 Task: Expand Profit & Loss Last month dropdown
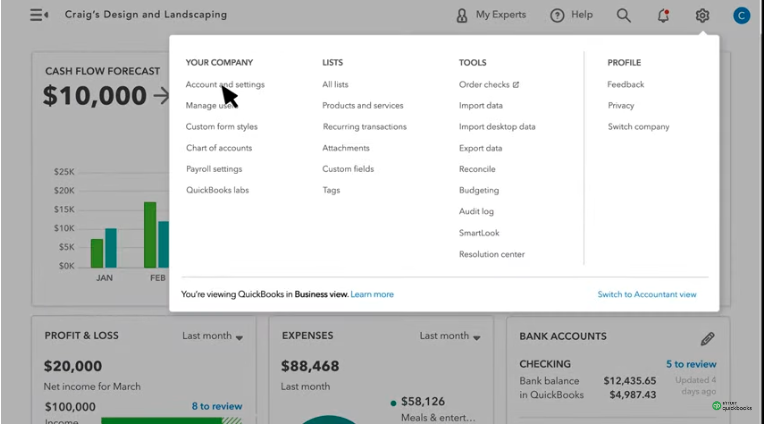pyautogui.click(x=212, y=336)
